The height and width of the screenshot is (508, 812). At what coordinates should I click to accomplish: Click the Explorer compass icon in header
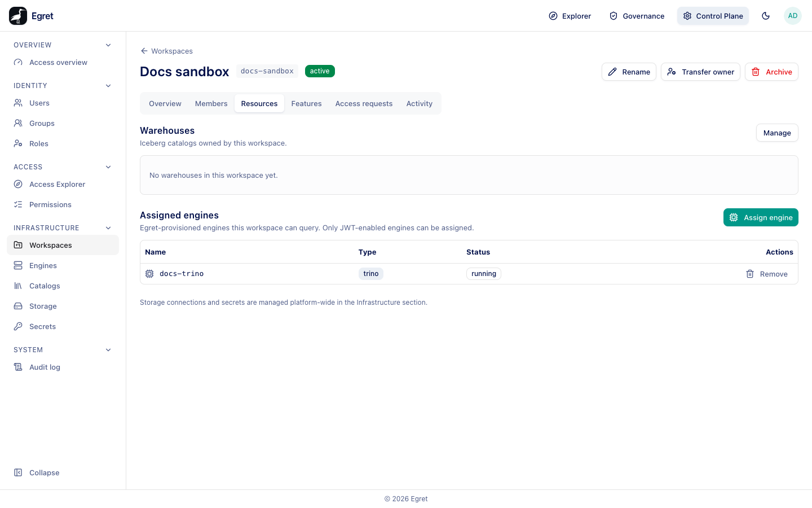[553, 16]
